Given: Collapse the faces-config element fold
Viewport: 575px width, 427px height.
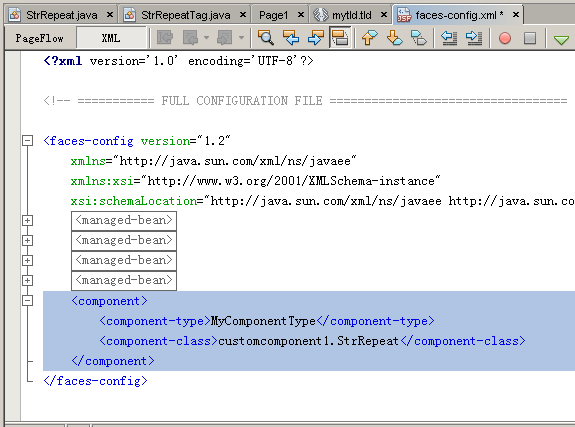Looking at the screenshot, I should point(28,140).
